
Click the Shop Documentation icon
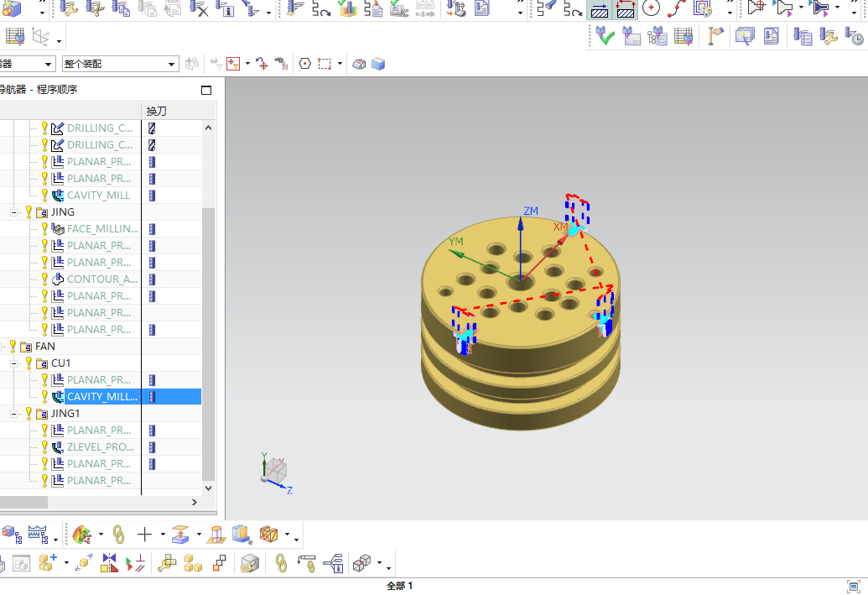coord(482,8)
